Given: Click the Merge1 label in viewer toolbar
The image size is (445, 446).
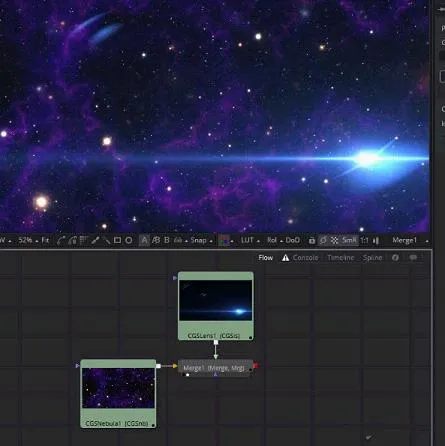Looking at the screenshot, I should (x=405, y=240).
